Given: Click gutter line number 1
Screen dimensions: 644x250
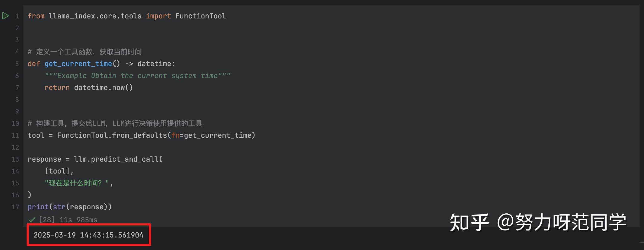Looking at the screenshot, I should [x=17, y=16].
